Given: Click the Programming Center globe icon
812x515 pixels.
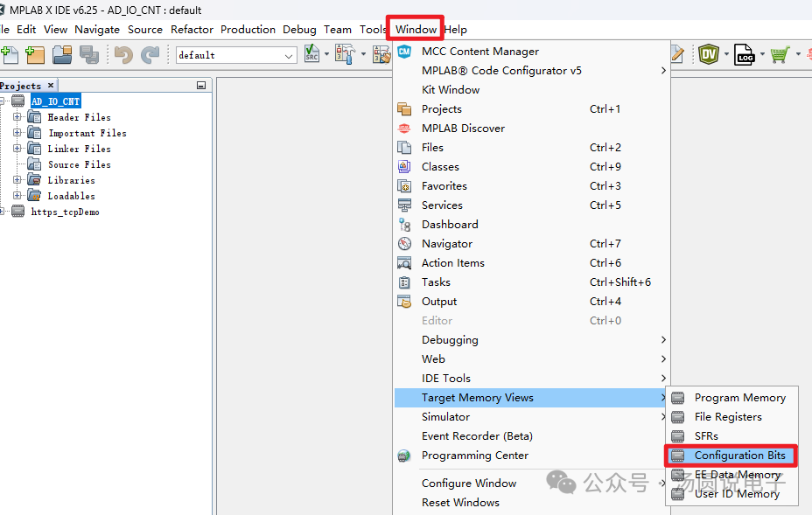Looking at the screenshot, I should click(404, 456).
